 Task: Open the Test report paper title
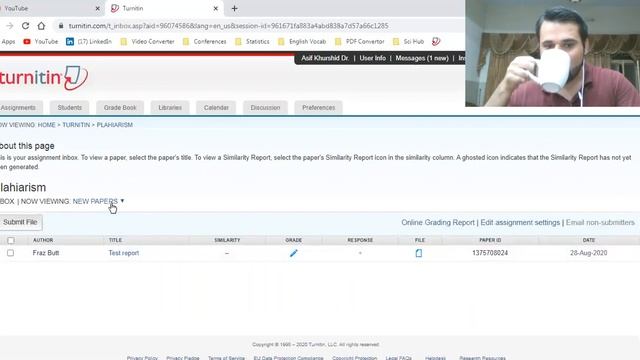click(x=124, y=253)
